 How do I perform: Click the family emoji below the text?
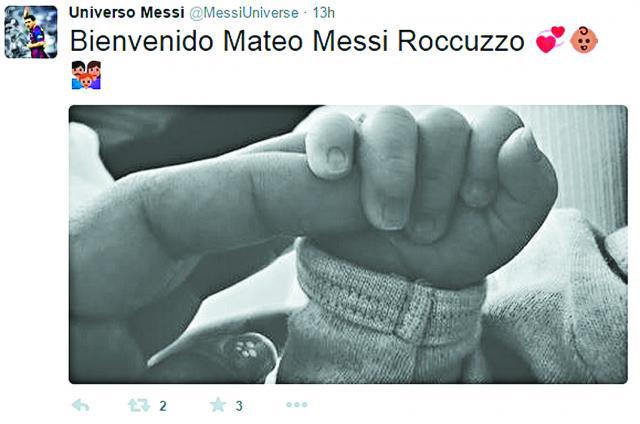click(x=86, y=75)
